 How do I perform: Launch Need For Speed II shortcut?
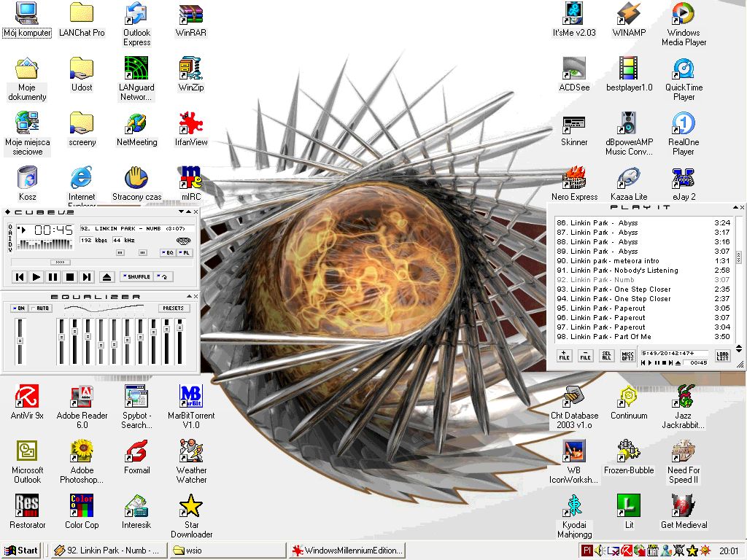pos(684,456)
